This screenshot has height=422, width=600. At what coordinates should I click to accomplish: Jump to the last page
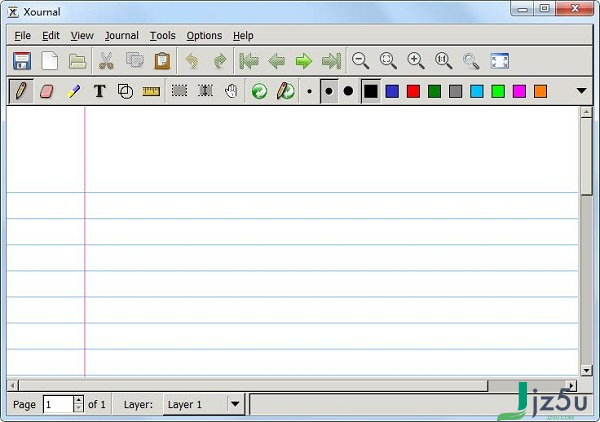(x=331, y=61)
